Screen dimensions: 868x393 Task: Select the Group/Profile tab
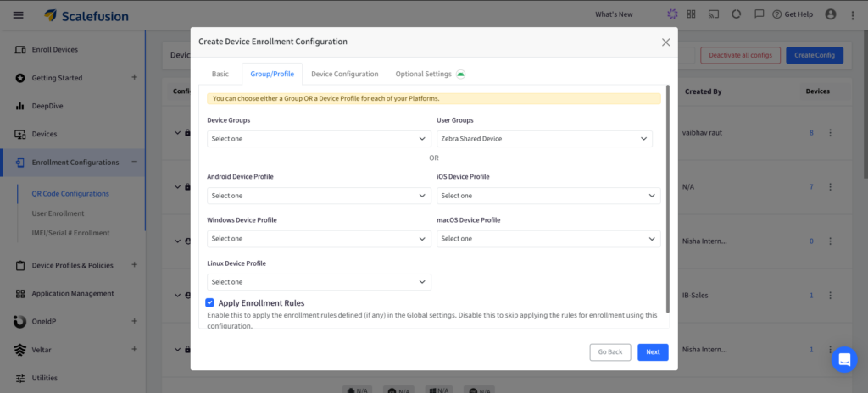[272, 74]
